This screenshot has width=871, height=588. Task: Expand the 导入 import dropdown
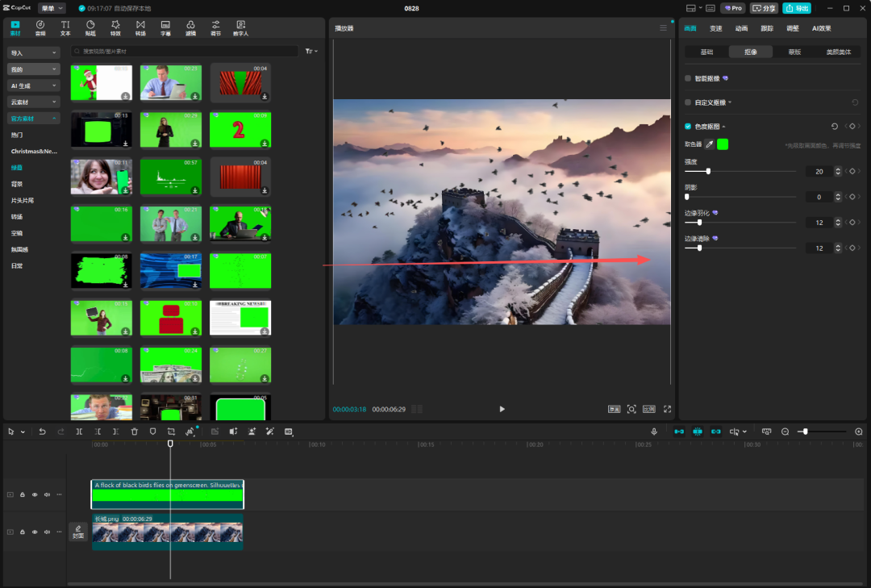pos(34,52)
